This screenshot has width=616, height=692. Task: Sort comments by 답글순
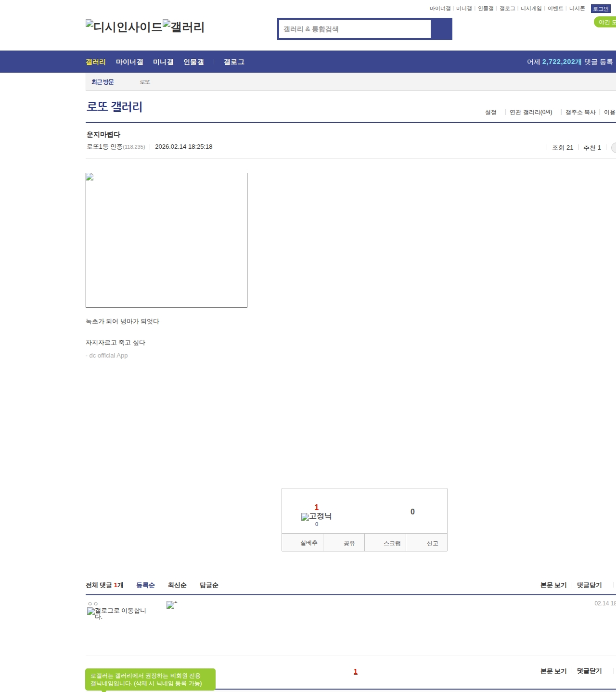pos(209,585)
